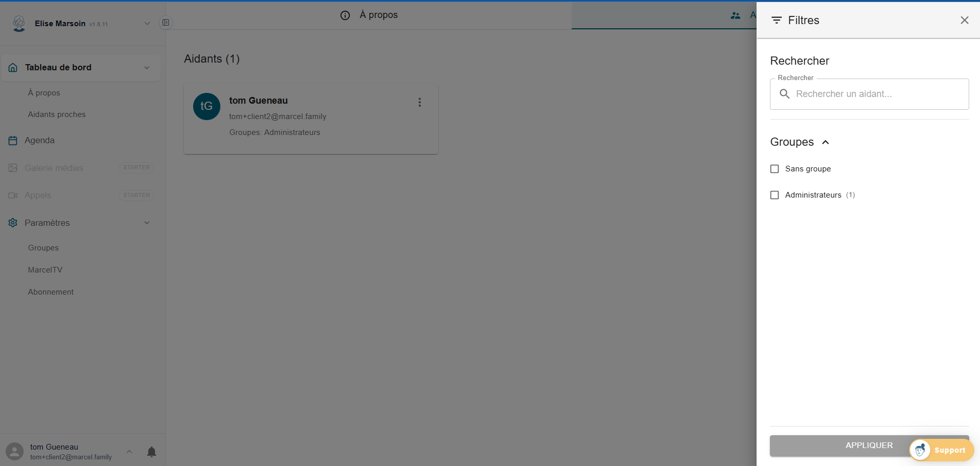Click the Support chat widget
The width and height of the screenshot is (980, 466).
point(941,450)
